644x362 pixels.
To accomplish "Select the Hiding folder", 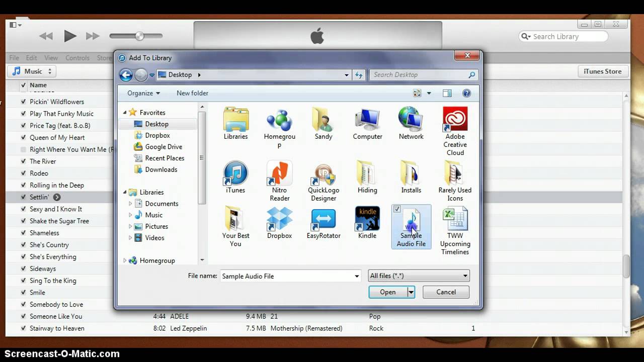I will click(x=367, y=177).
